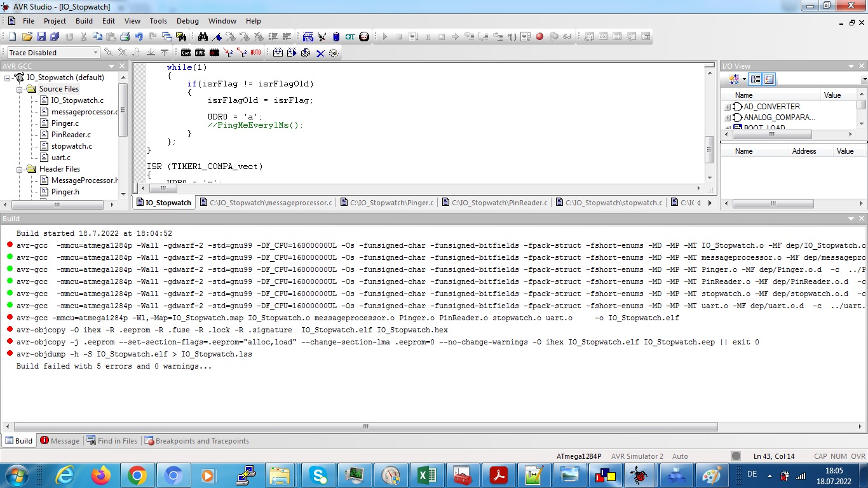
Task: Click the Copy icon in toolbar
Action: (x=97, y=37)
